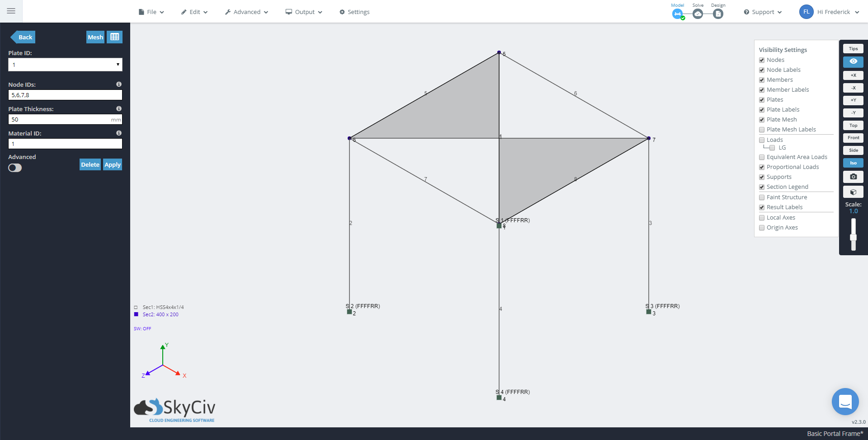Open the hamburger menu

[x=11, y=11]
